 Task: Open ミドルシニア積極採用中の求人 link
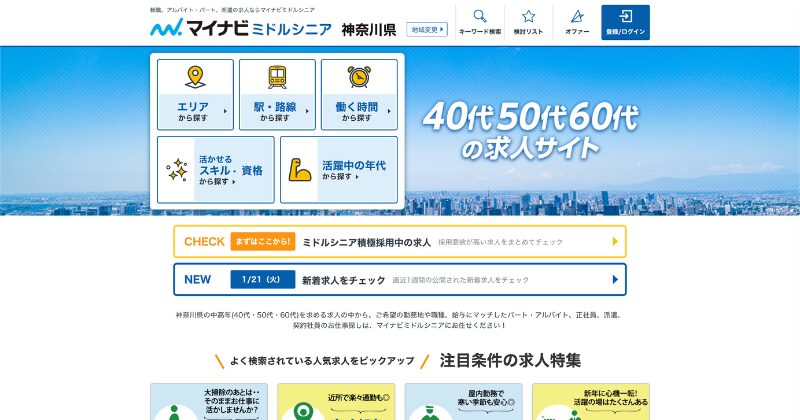(367, 242)
